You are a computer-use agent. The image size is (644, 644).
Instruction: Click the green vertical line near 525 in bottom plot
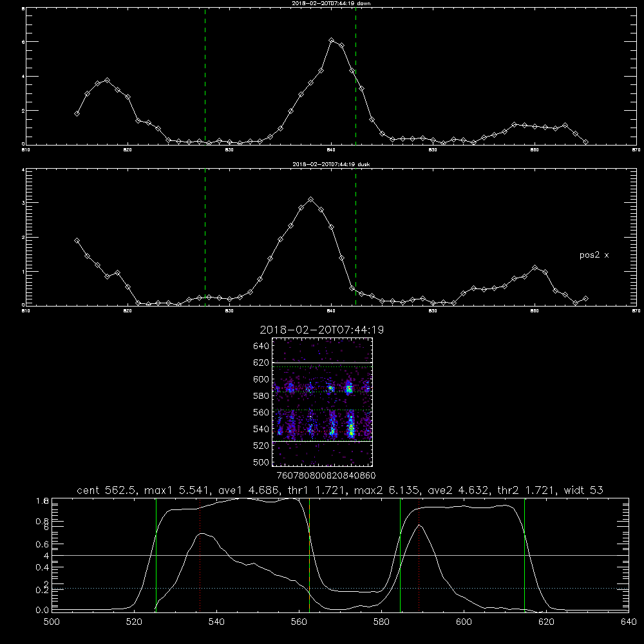tap(156, 554)
